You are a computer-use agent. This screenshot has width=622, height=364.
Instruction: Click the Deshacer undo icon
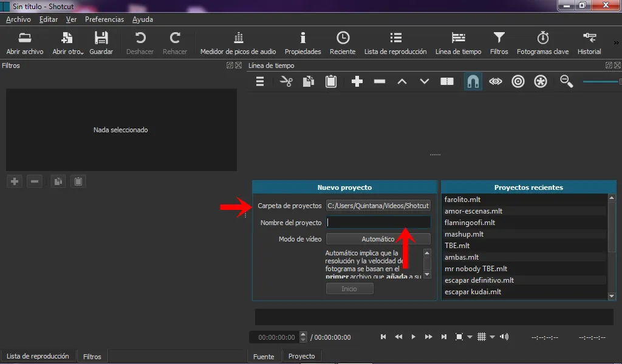click(140, 43)
